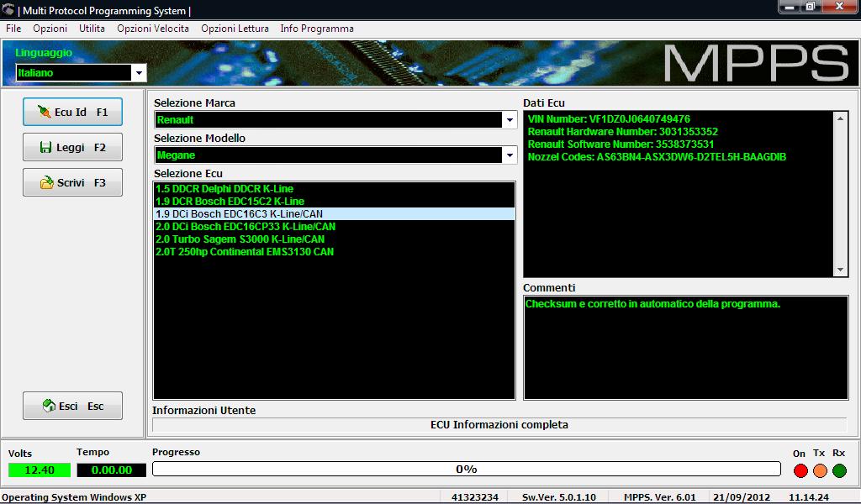Click the green Volts reading 12.40
Image resolution: width=861 pixels, height=504 pixels.
[x=40, y=470]
